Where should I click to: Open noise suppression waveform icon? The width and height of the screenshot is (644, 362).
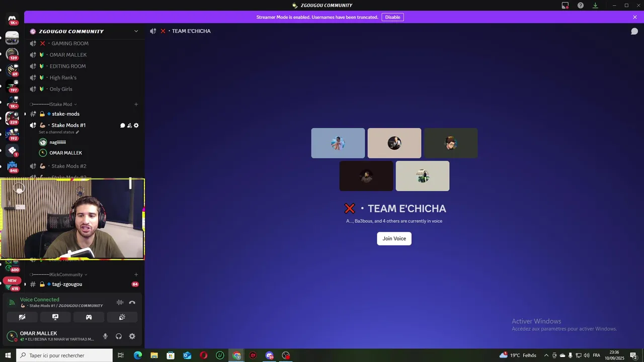pos(120,303)
